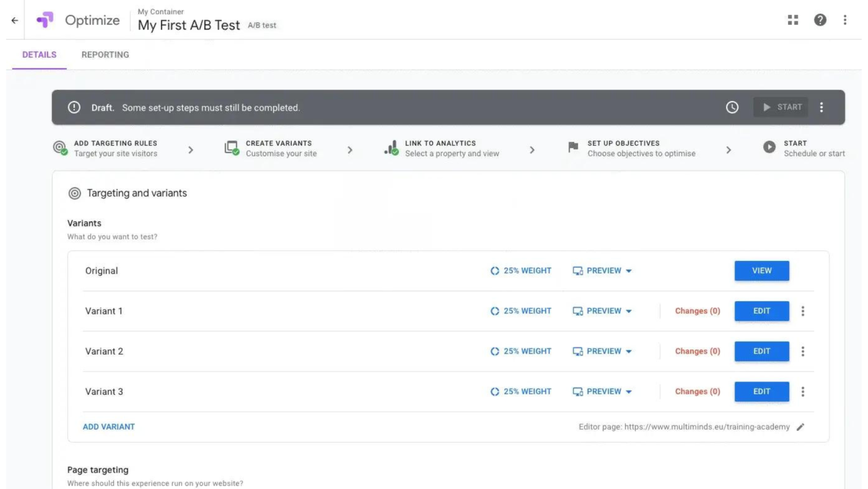Image resolution: width=868 pixels, height=489 pixels.
Task: Click 25% WEIGHT next to Variant 3
Action: click(520, 391)
